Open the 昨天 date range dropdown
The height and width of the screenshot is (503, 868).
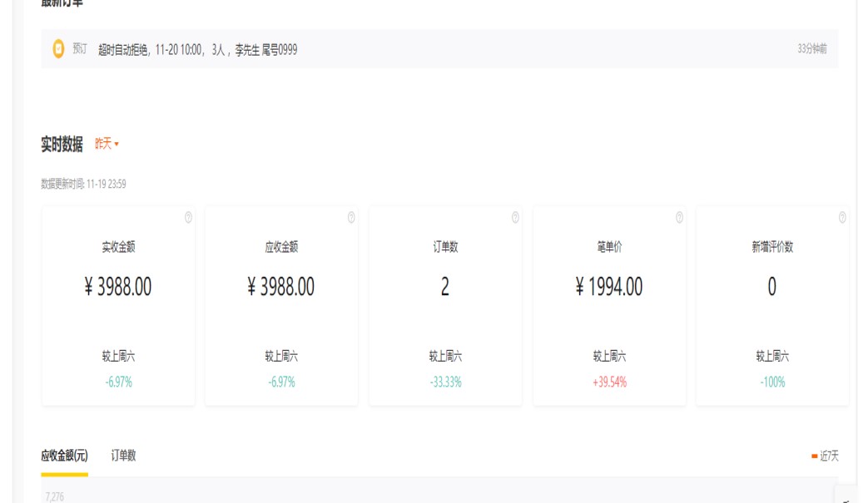coord(107,144)
